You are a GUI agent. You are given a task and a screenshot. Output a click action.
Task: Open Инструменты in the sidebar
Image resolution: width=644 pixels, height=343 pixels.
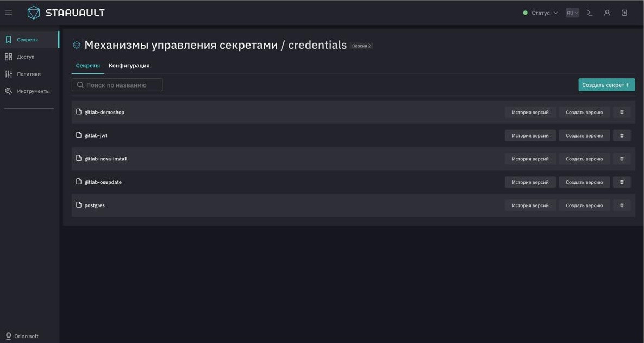point(33,91)
